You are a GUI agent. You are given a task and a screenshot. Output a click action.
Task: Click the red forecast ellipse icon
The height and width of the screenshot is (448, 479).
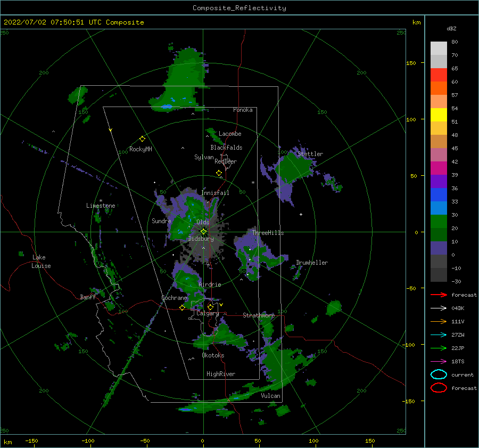tap(439, 388)
